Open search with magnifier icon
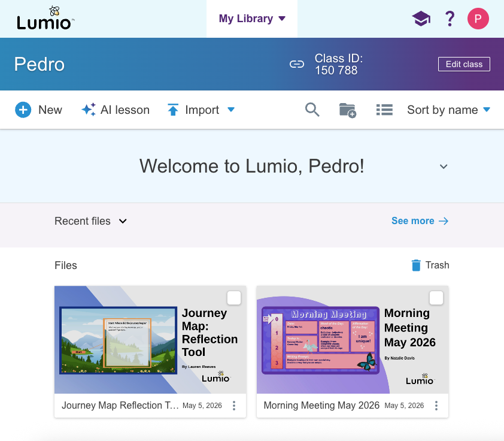This screenshot has height=441, width=504. pyautogui.click(x=312, y=110)
